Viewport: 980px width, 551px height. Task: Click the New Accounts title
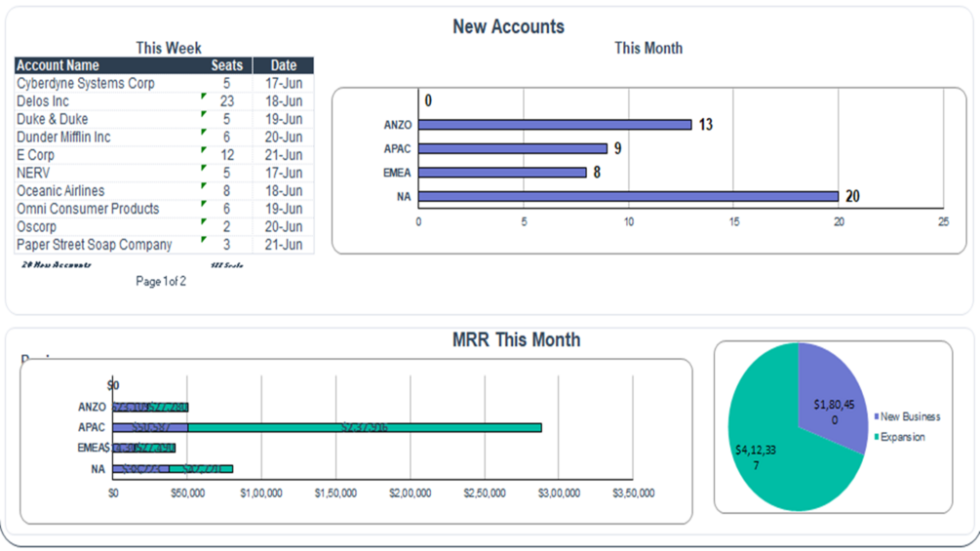[x=508, y=26]
